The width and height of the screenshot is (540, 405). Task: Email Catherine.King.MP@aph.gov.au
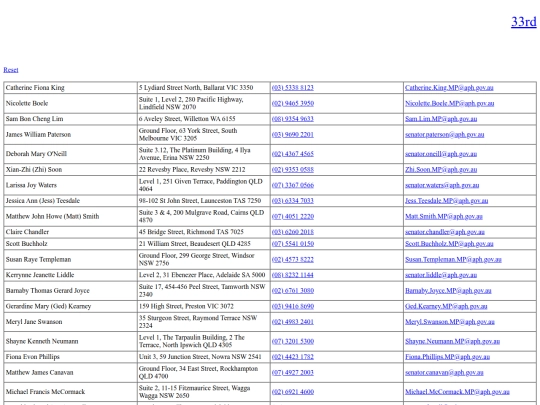coord(449,88)
